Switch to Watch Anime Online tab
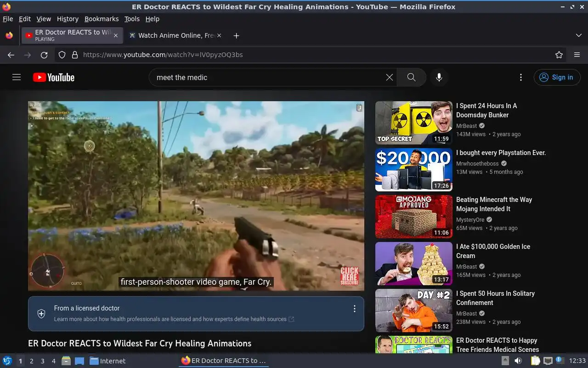Image resolution: width=588 pixels, height=368 pixels. click(x=175, y=35)
